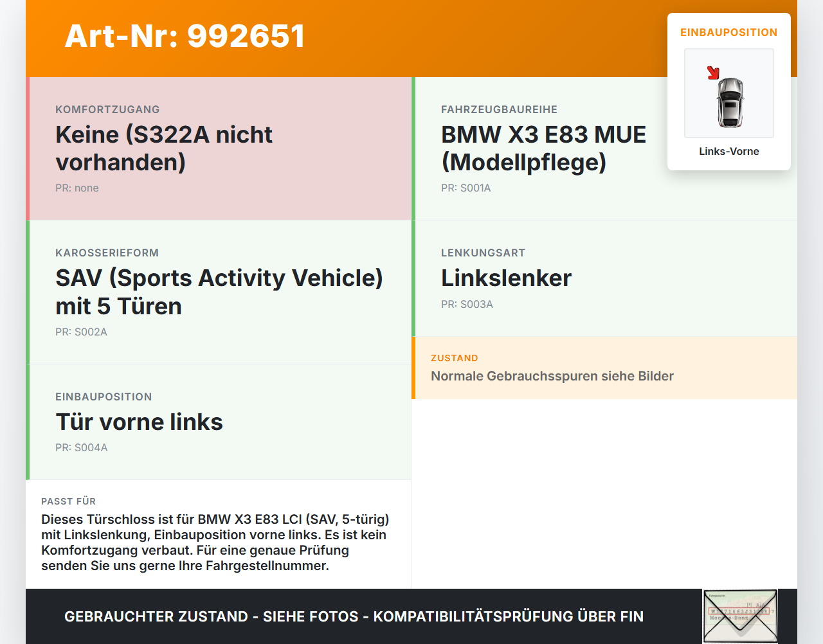823x644 pixels.
Task: Click the Links-Vorne position label
Action: (x=728, y=151)
